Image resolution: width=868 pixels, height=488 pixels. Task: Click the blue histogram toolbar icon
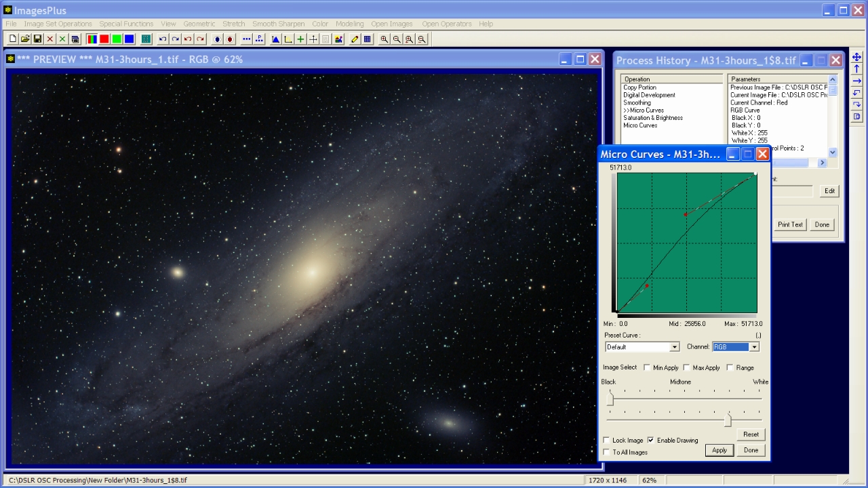point(275,39)
